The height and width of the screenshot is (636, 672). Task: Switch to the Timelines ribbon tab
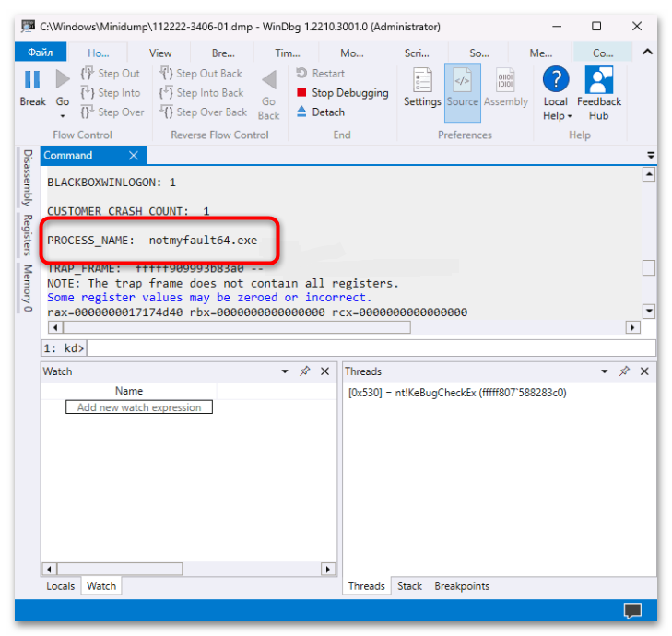pyautogui.click(x=287, y=53)
